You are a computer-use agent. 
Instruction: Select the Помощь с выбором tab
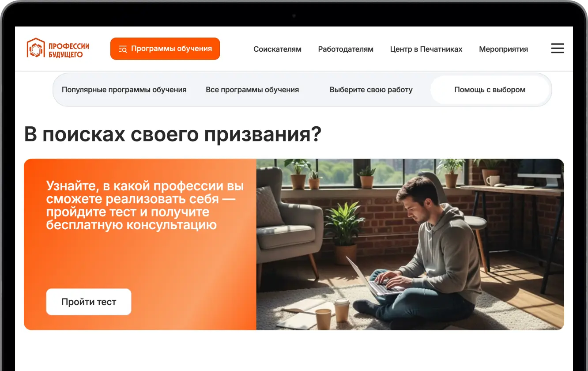[x=490, y=90]
